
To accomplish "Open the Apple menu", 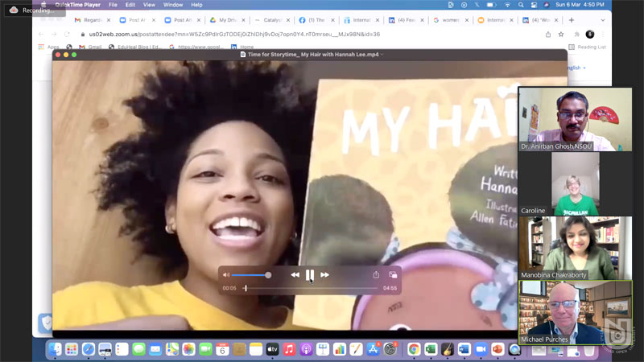I will click(43, 5).
